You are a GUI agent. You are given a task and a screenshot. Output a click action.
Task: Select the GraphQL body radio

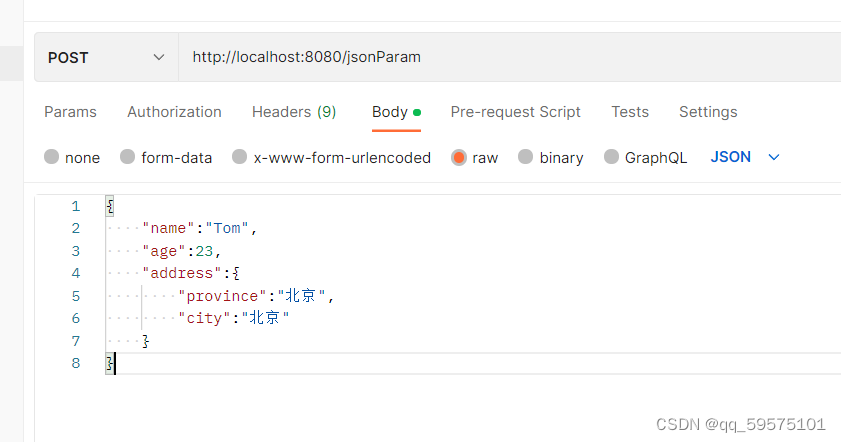(611, 157)
